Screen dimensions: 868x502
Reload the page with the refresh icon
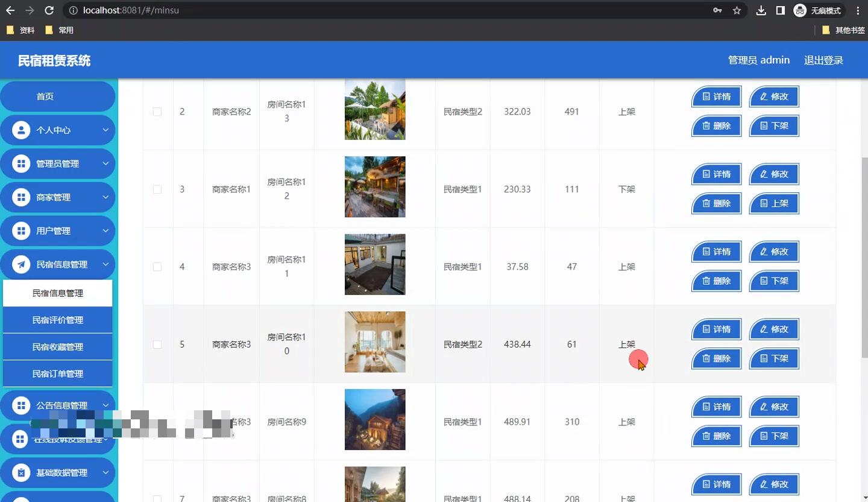click(x=49, y=10)
